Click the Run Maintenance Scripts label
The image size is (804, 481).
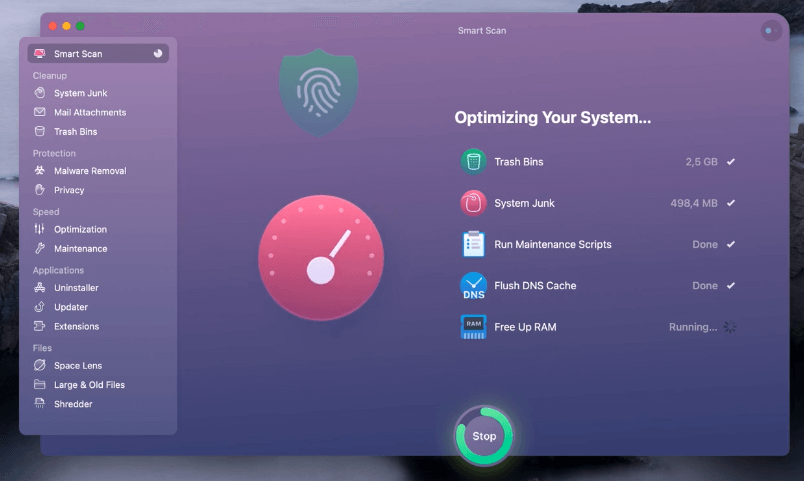coord(553,244)
